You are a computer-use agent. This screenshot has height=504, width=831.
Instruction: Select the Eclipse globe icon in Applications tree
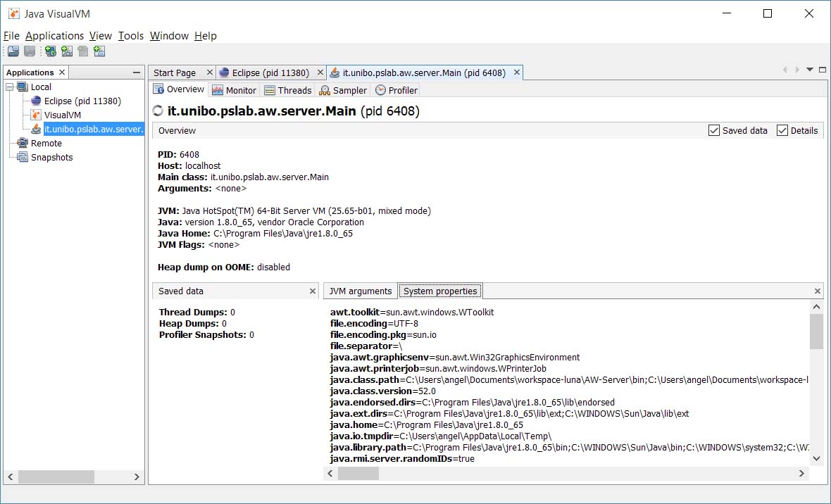pos(36,101)
